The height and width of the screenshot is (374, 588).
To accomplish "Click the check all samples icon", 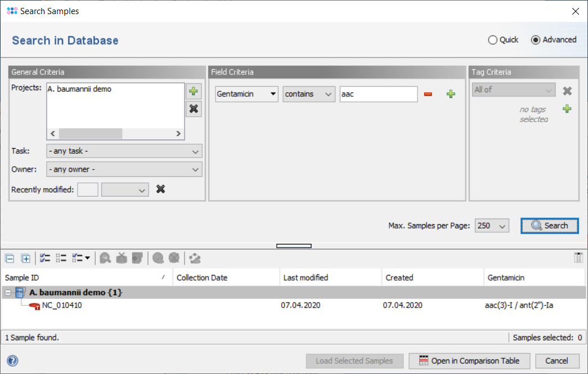I will (46, 259).
